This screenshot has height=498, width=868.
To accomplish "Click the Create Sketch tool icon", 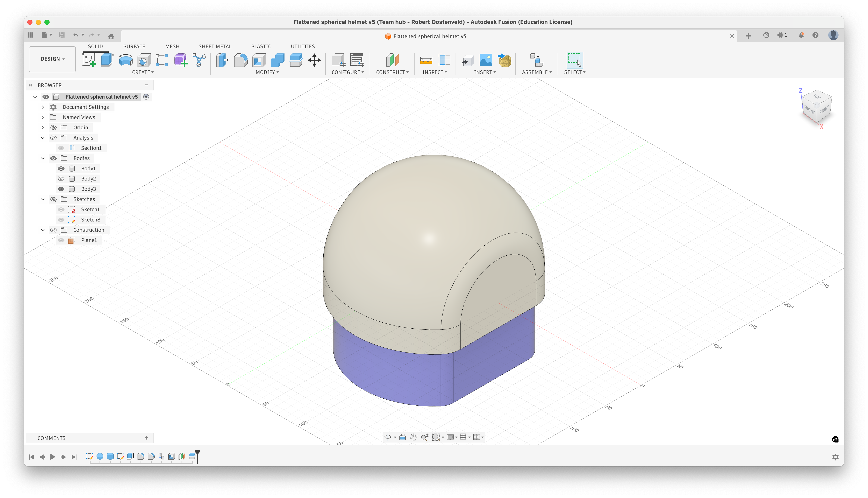I will click(89, 60).
